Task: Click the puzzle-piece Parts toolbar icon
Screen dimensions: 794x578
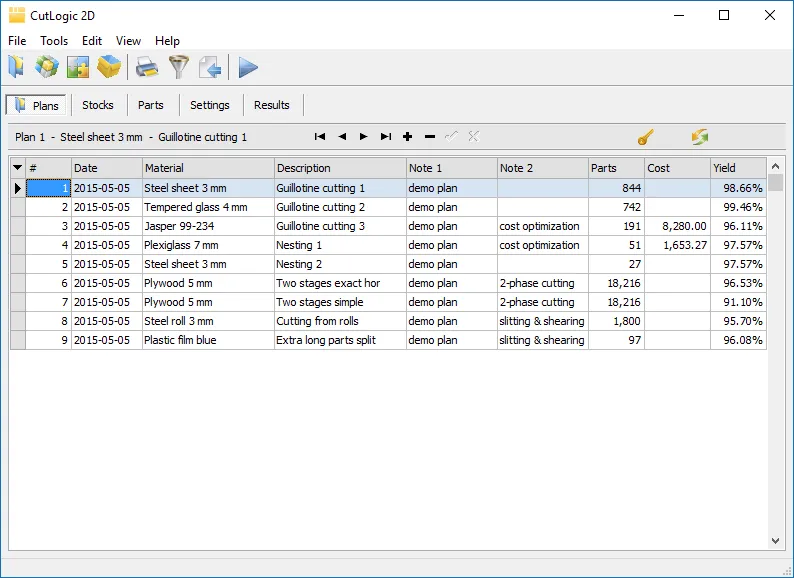Action: click(78, 67)
